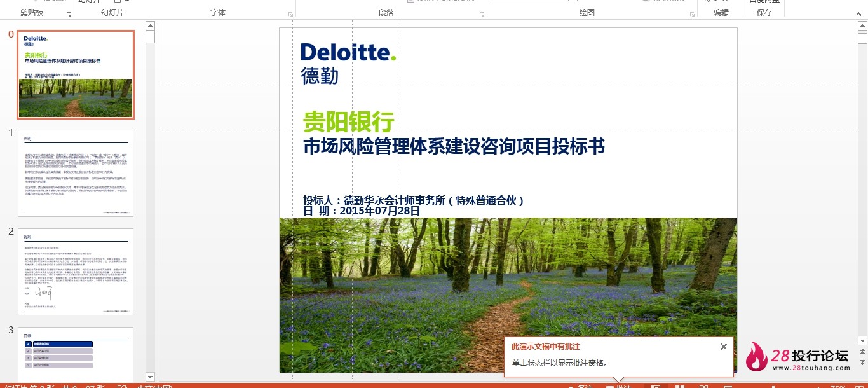Close the 此演示文稿中有批注 notification popup
Viewport: 868px width, 388px height.
click(724, 347)
